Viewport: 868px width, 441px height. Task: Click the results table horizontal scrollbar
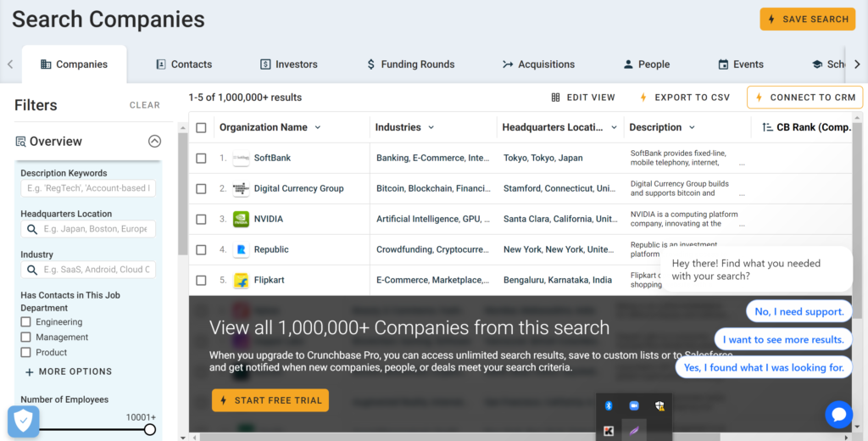point(459,437)
